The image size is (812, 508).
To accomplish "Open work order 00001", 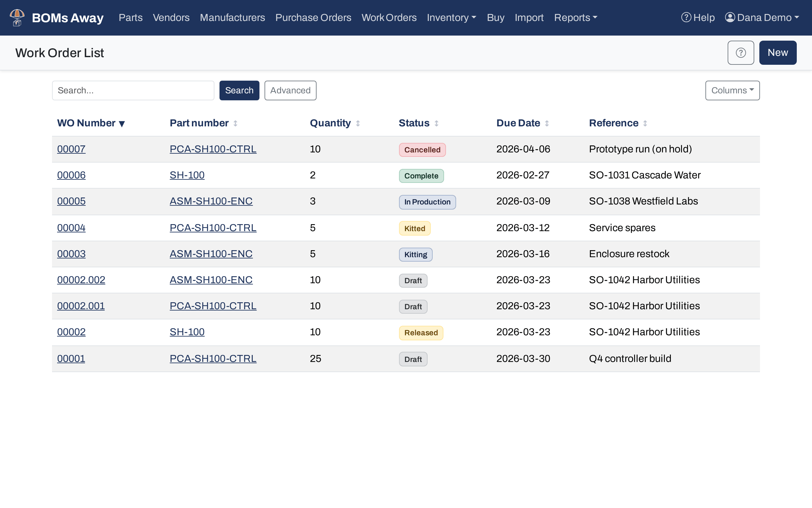I will 71,358.
